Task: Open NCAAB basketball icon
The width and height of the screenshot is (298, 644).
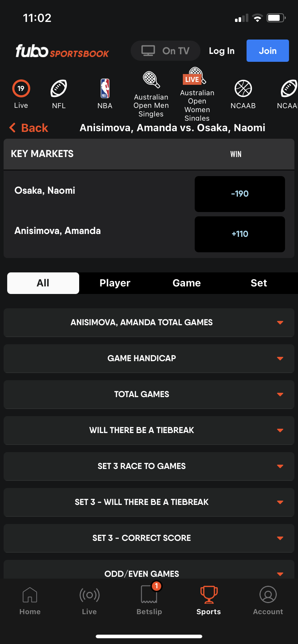Action: 243,89
